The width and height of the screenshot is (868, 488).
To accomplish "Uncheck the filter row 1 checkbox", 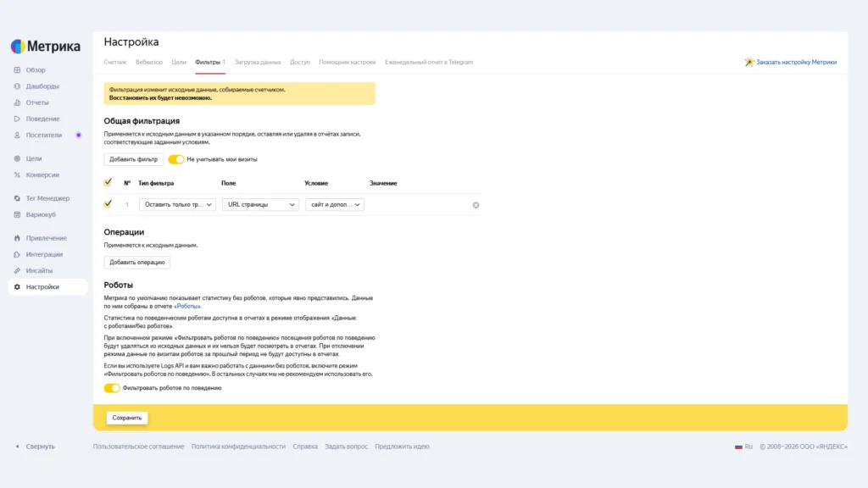I will click(108, 203).
